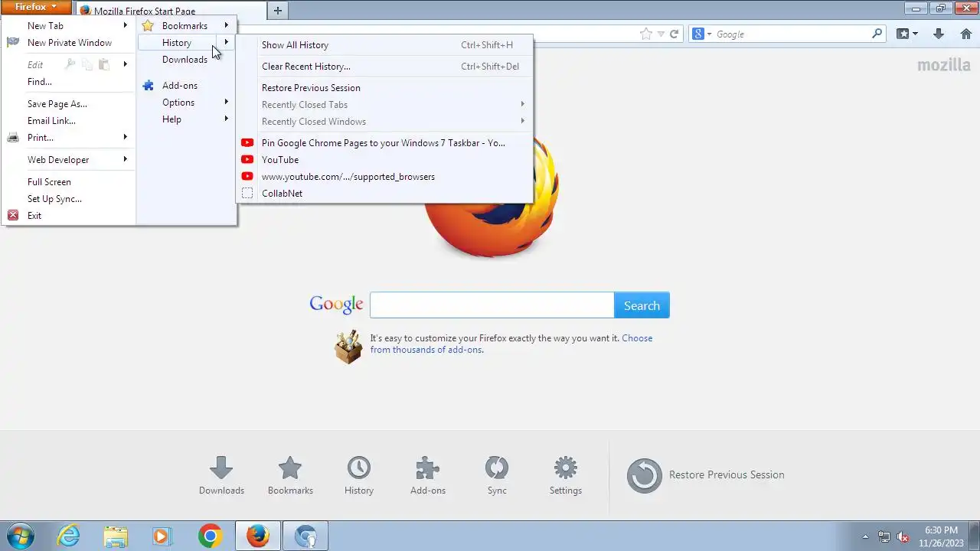Image resolution: width=980 pixels, height=551 pixels.
Task: Click the Restore Previous Session circular arrow icon
Action: (644, 475)
